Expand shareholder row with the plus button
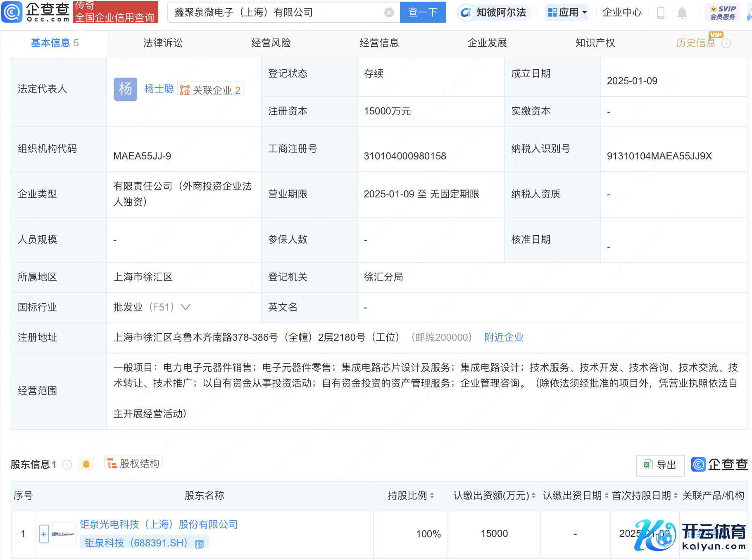752x560 pixels. 44,534
